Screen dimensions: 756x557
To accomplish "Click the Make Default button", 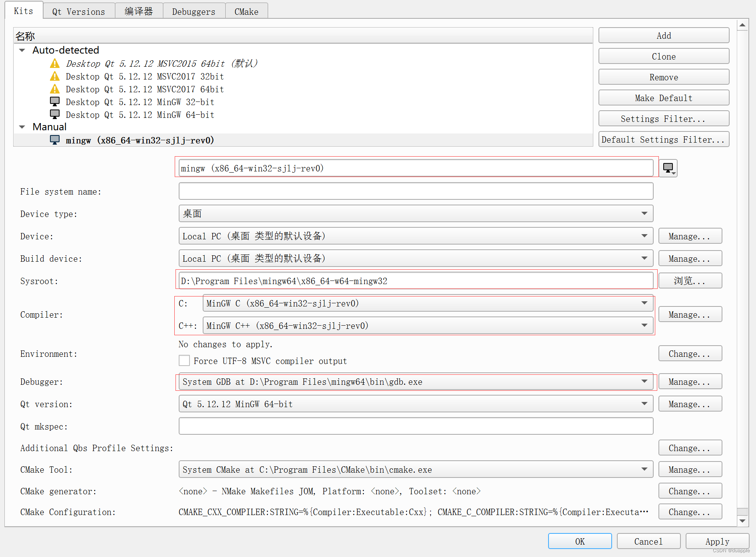I will (664, 98).
